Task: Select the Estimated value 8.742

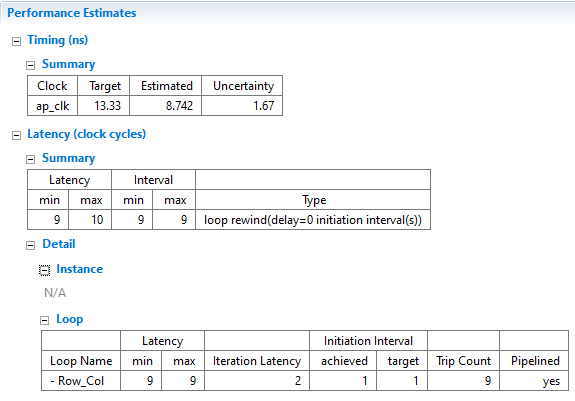Action: point(165,106)
